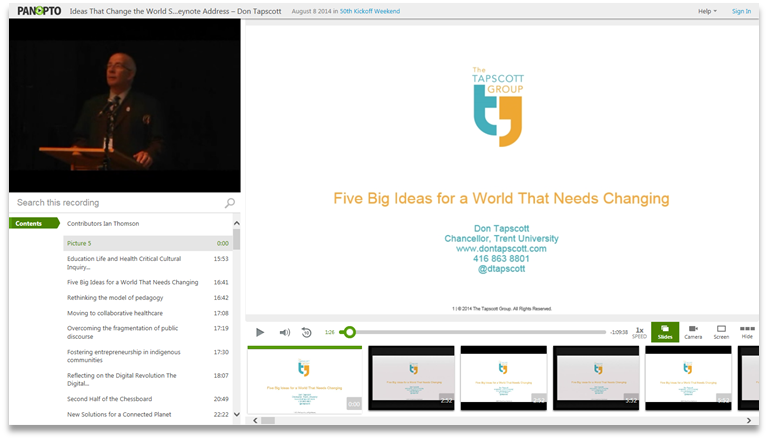Viewport: 768px width, 440px height.
Task: Click the thumbnail strip right scroll arrow
Action: [749, 420]
